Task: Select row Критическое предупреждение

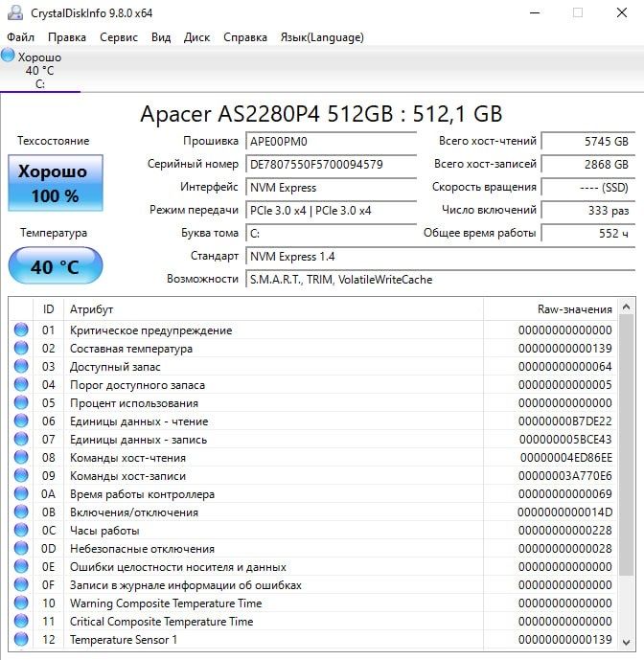Action: pos(312,330)
